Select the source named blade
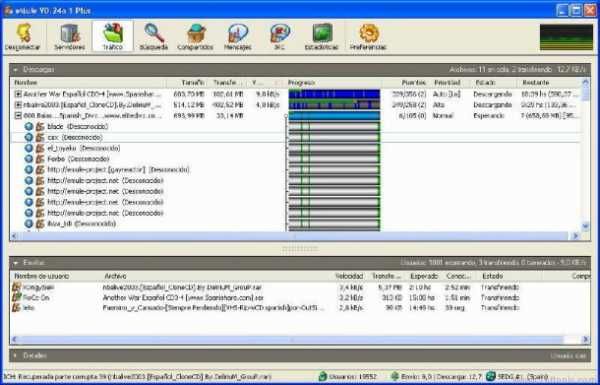The width and height of the screenshot is (600, 385). tap(55, 126)
